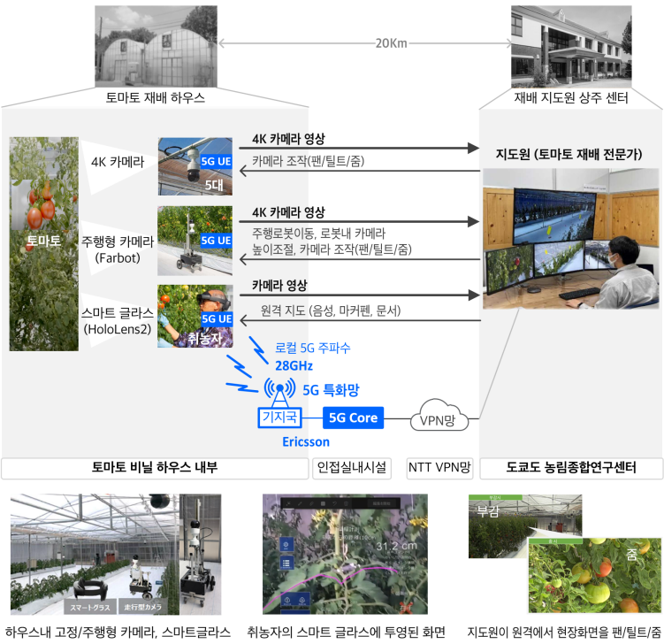Click the 주행형 카메라 (Farbot) label

point(118,249)
